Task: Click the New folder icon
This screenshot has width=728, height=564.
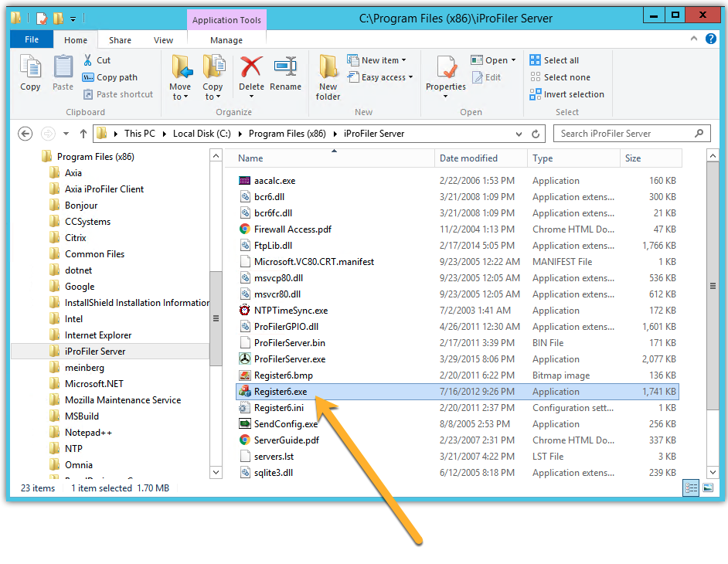Action: click(328, 66)
